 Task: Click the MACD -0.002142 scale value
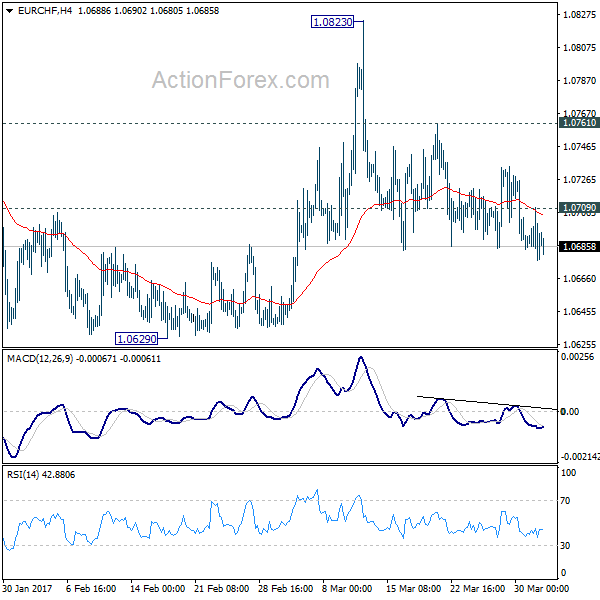click(580, 456)
